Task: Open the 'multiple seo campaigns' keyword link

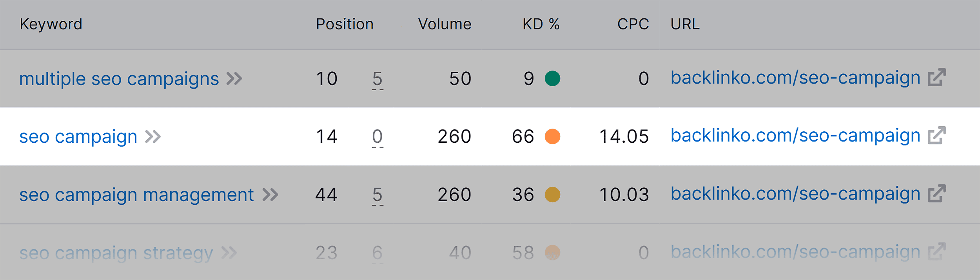Action: coord(119,79)
